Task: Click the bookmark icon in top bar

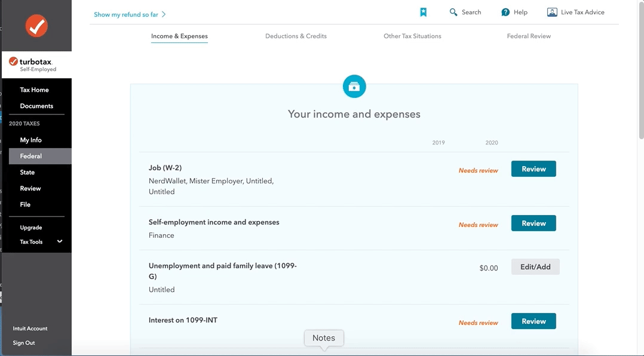Action: pos(423,13)
